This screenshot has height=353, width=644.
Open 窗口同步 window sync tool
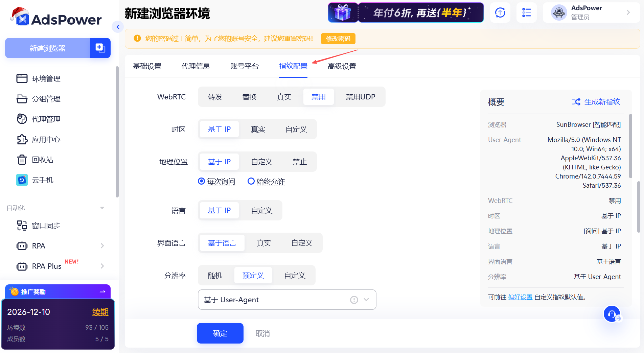(44, 226)
